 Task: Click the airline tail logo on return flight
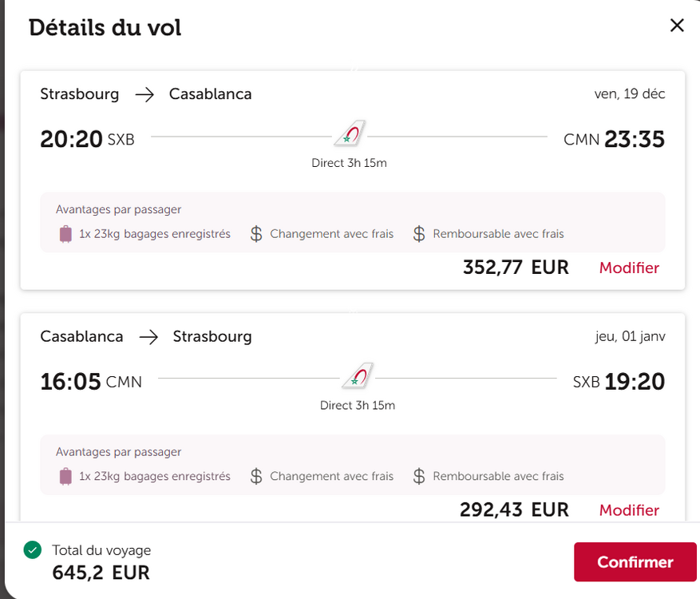click(358, 375)
